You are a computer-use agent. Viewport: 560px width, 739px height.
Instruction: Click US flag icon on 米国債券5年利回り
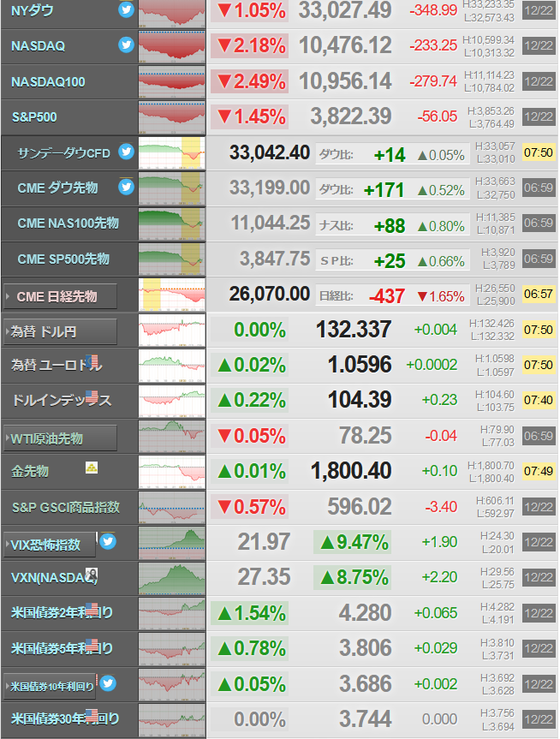click(92, 645)
